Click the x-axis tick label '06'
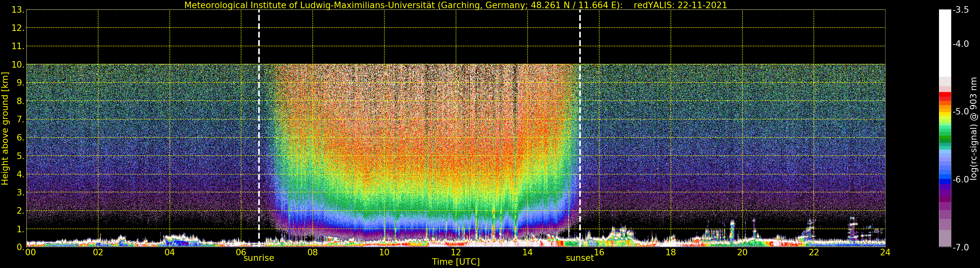Image resolution: width=980 pixels, height=268 pixels. 241,252
